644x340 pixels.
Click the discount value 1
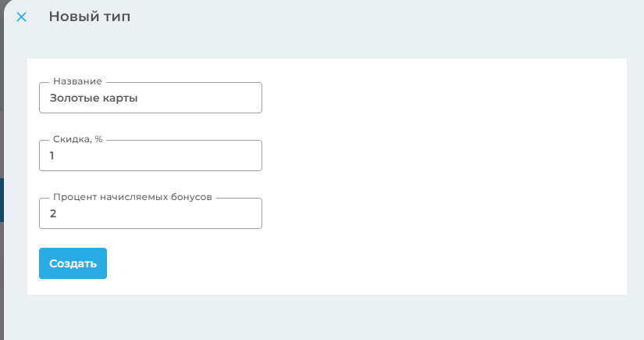point(52,156)
